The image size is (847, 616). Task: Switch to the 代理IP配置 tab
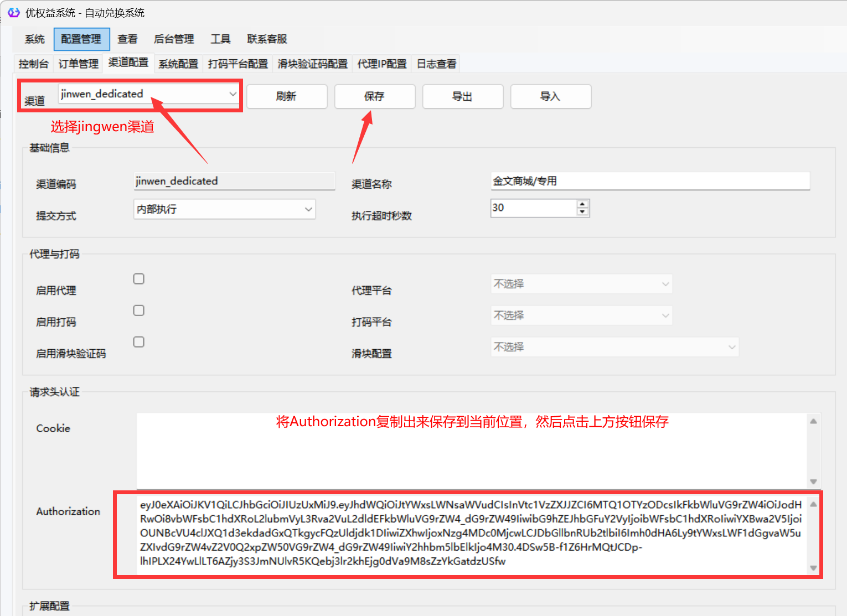(x=382, y=64)
